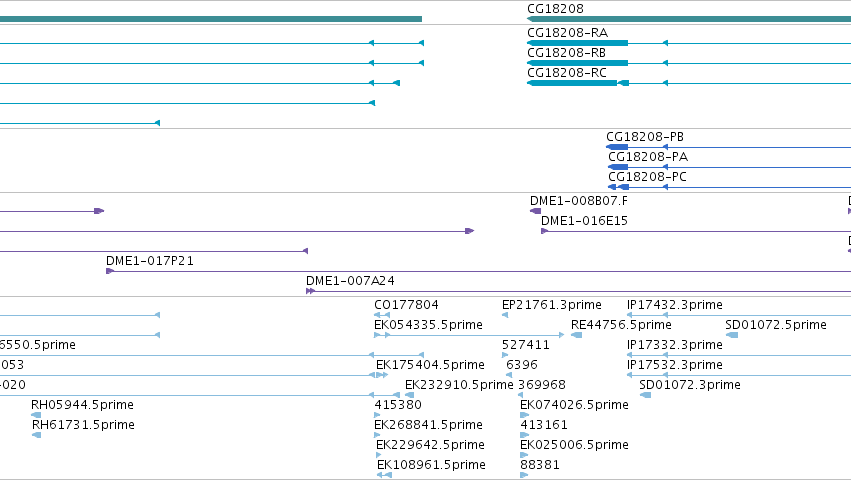
Task: Select the 527411 feature label
Action: click(525, 345)
